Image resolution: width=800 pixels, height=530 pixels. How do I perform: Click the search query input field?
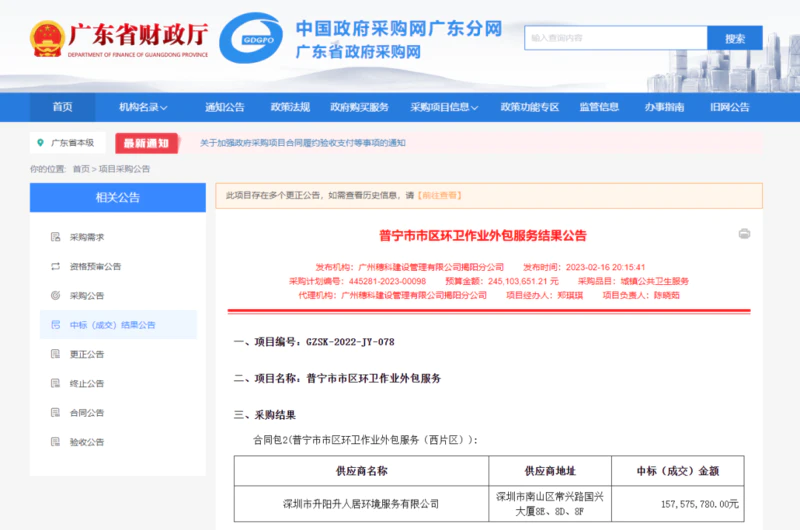click(x=615, y=38)
